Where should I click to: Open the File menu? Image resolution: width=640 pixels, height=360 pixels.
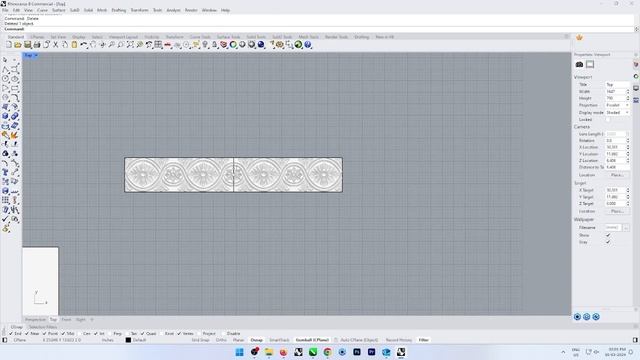tap(5, 10)
